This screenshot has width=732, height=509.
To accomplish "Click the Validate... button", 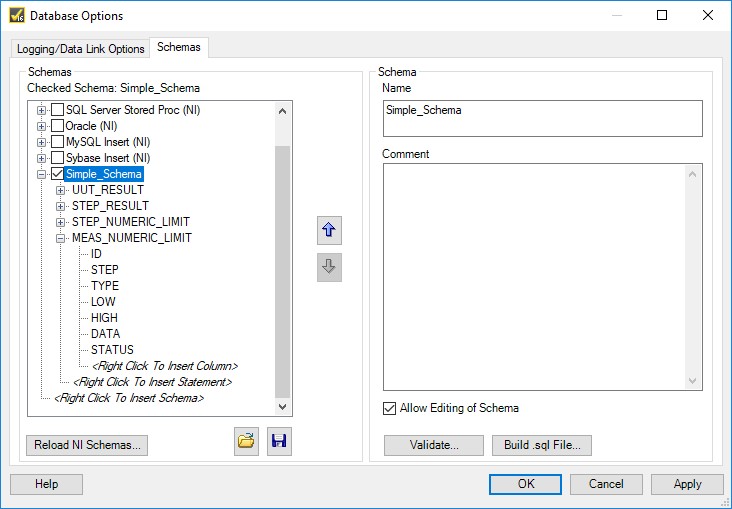I will pos(434,445).
